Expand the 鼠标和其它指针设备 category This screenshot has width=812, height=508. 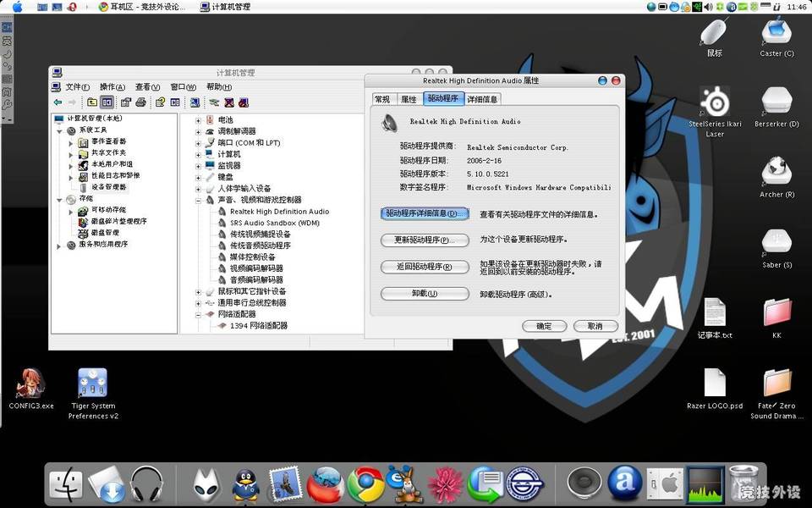point(199,291)
